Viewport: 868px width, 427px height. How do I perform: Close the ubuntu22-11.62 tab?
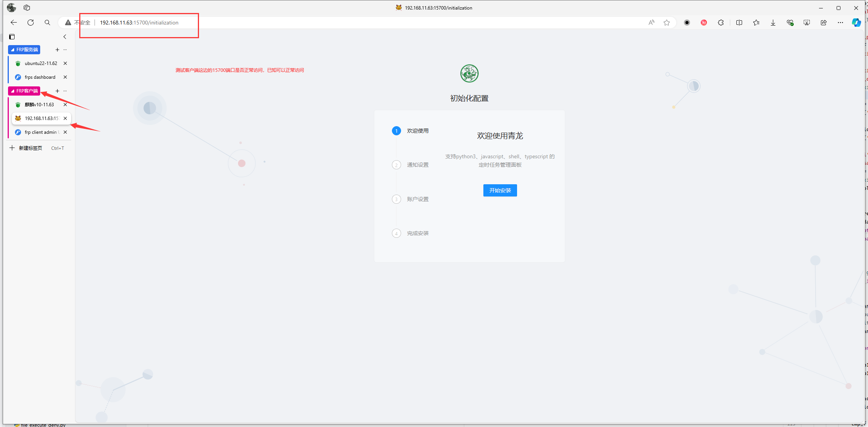(65, 63)
